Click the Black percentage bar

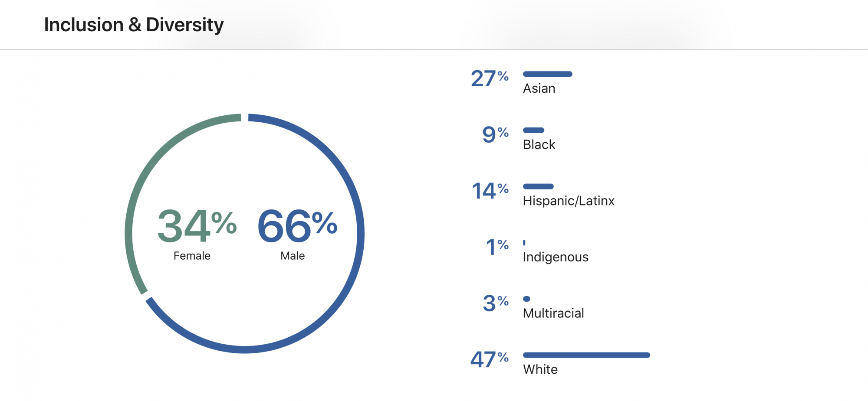tap(533, 130)
